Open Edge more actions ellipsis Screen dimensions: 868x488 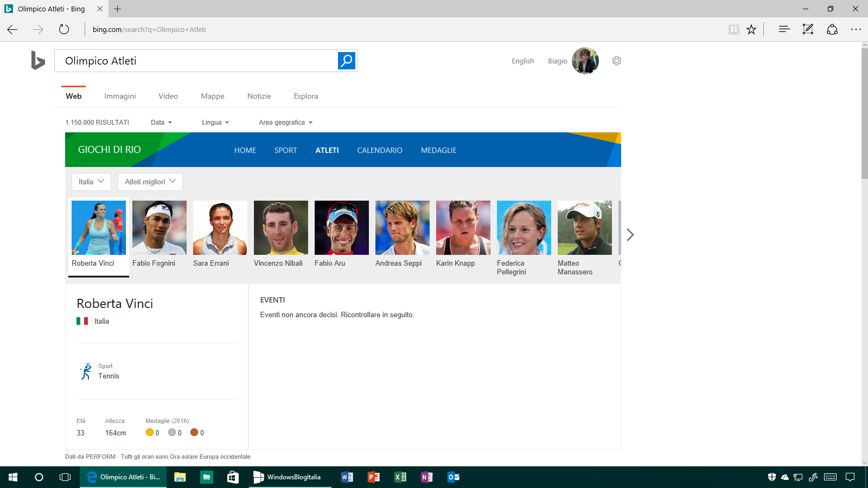856,29
